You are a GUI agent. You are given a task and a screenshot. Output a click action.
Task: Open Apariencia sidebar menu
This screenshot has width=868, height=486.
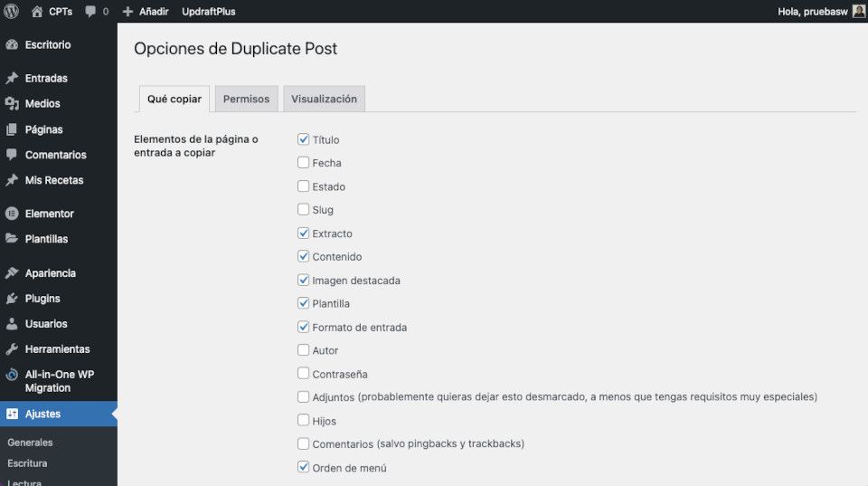coord(51,273)
